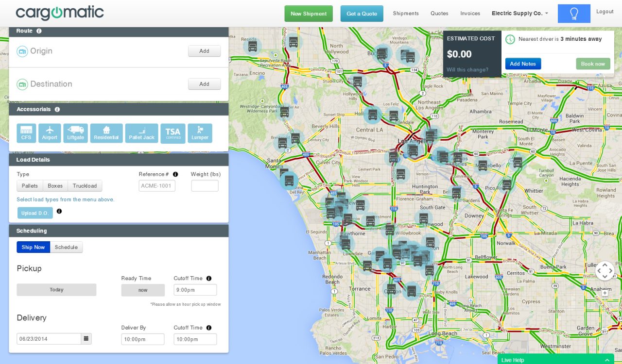Image resolution: width=622 pixels, height=364 pixels.
Task: Open the Electric Supply Co. account dropdown
Action: point(519,14)
